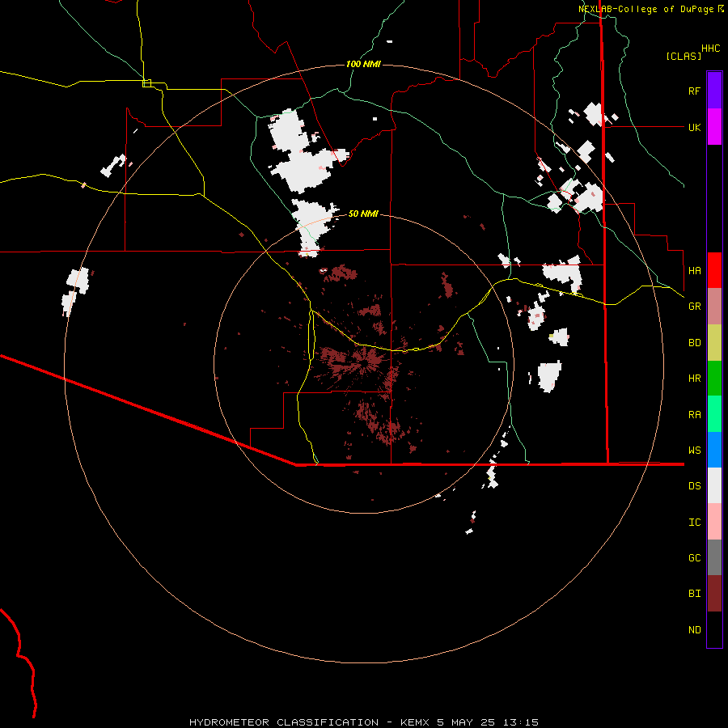Image resolution: width=728 pixels, height=728 pixels.
Task: Click the GR legend label
Action: [x=694, y=307]
